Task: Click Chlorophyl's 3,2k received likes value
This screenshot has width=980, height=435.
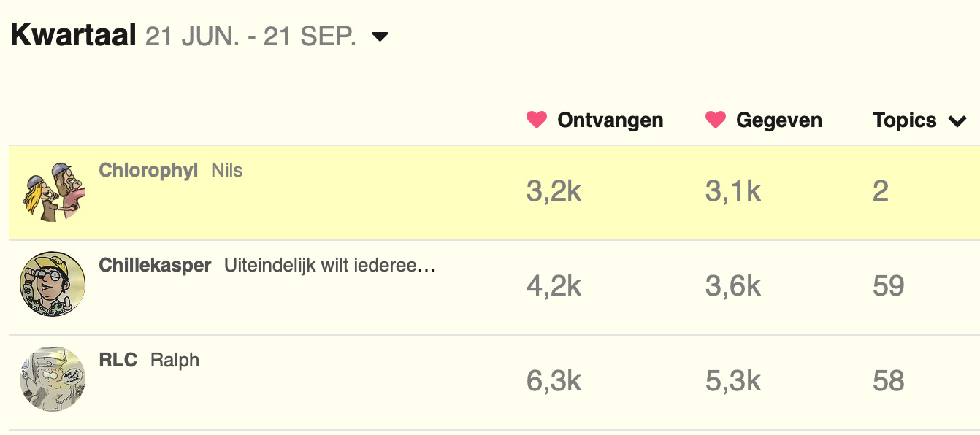Action: [x=554, y=191]
